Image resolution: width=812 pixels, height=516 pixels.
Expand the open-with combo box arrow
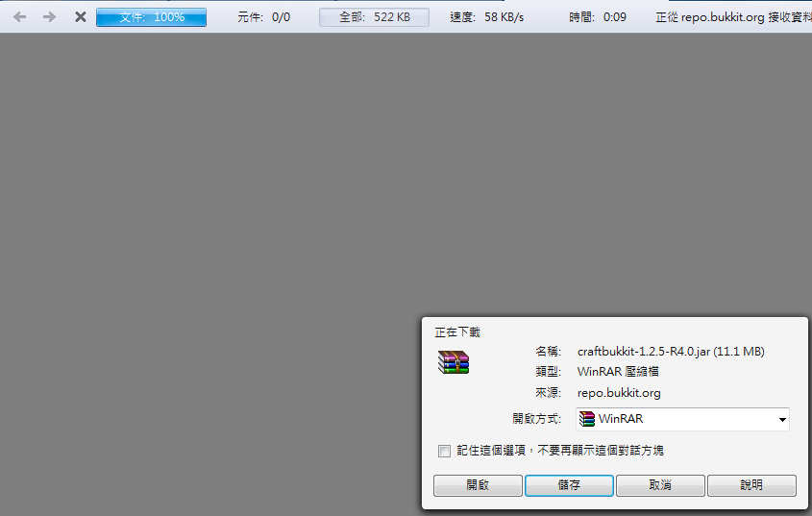coord(782,420)
